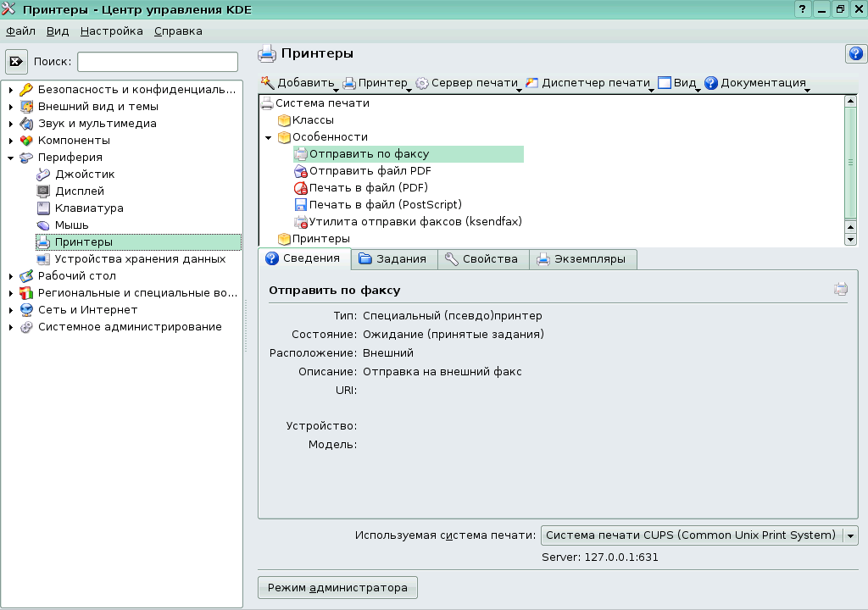This screenshot has width=868, height=610.
Task: Collapse the Особенности tree node
Action: 268,137
